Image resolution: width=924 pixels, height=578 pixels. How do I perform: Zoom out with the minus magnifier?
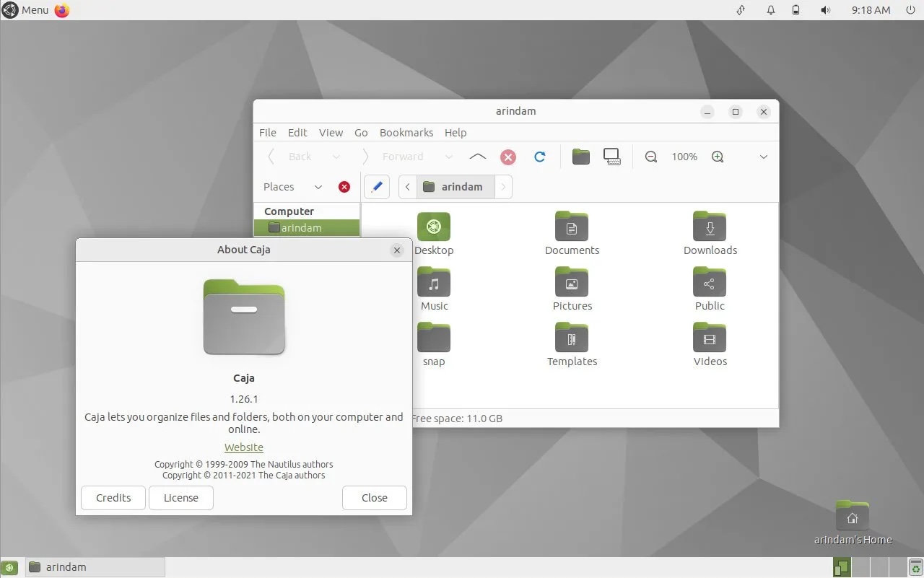(x=651, y=157)
